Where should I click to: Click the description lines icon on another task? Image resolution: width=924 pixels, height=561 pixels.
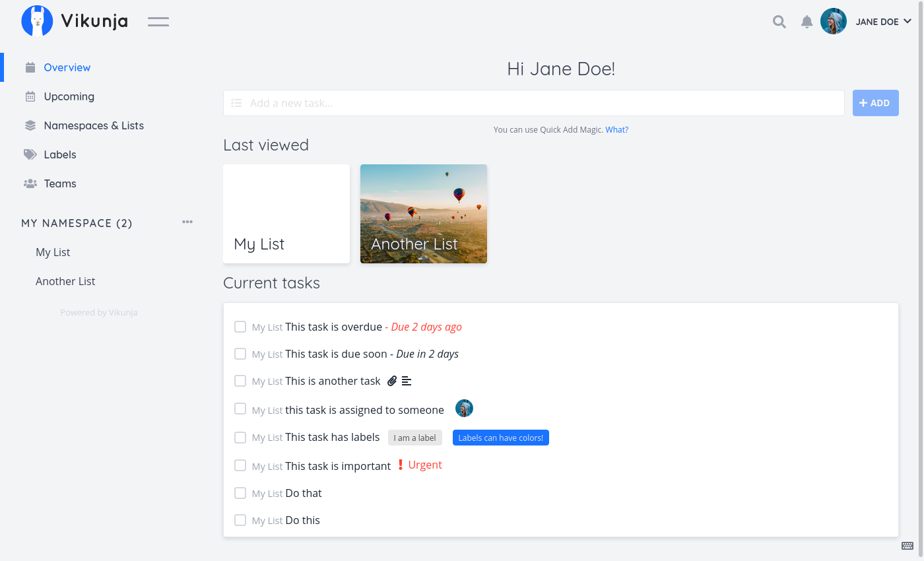coord(407,381)
